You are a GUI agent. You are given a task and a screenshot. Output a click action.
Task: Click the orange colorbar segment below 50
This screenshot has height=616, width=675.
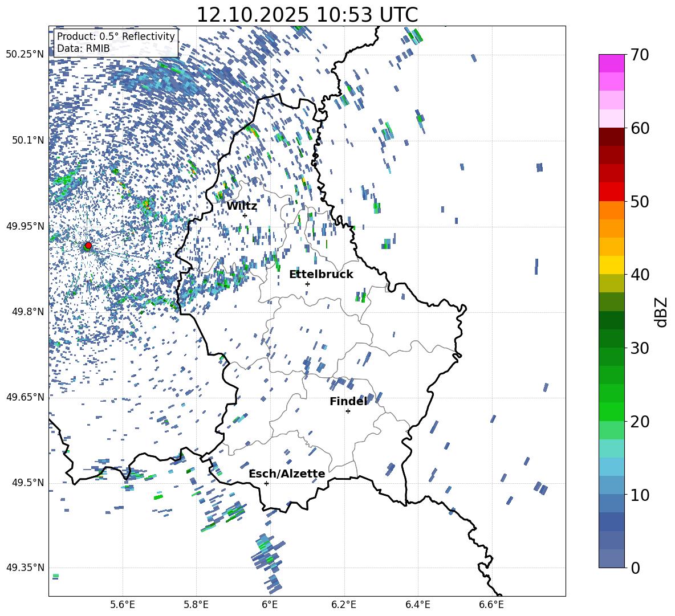[612, 210]
